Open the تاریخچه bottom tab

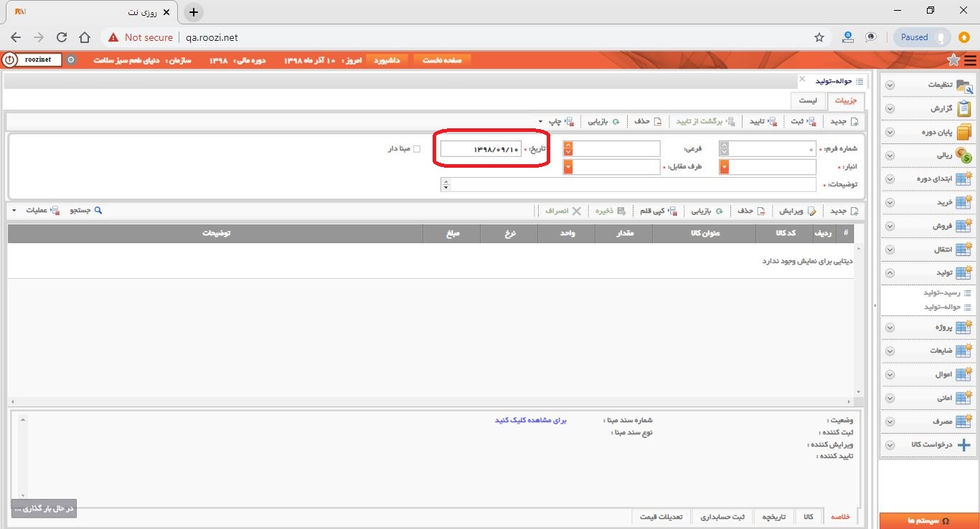point(774,517)
